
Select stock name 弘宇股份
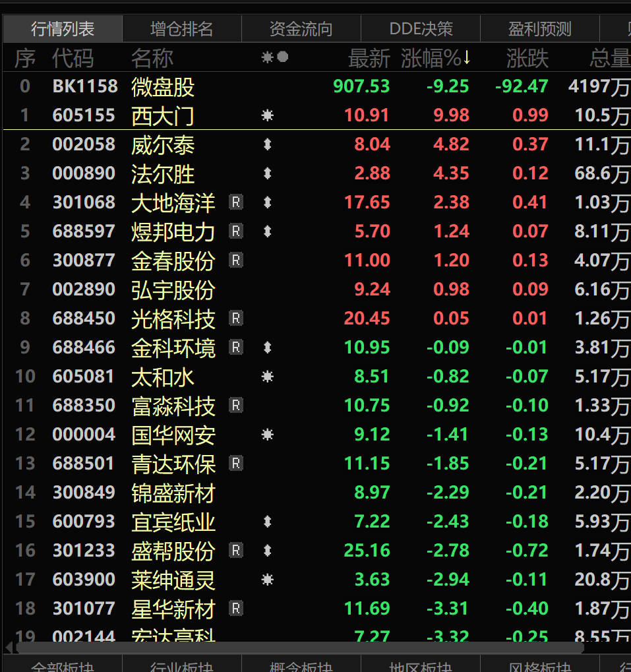tap(173, 290)
